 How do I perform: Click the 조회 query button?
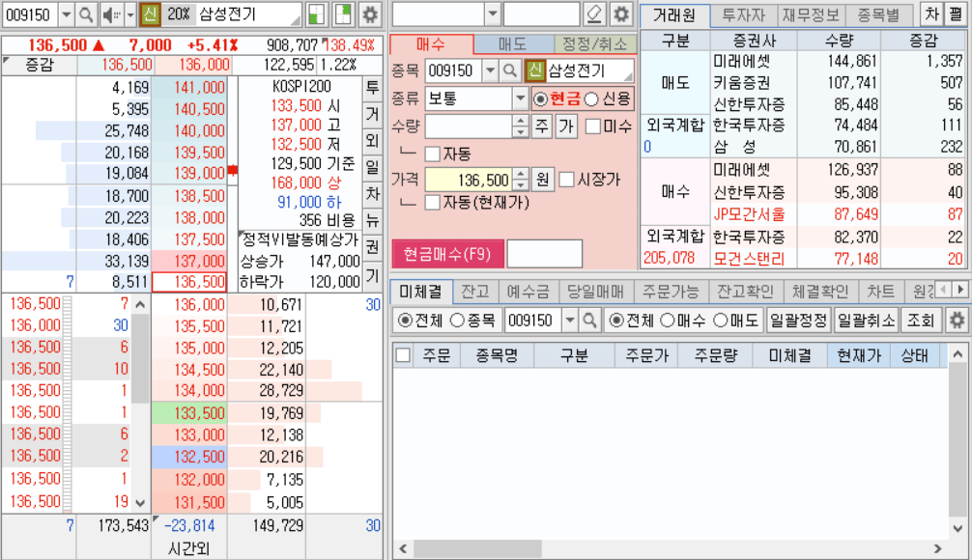921,321
